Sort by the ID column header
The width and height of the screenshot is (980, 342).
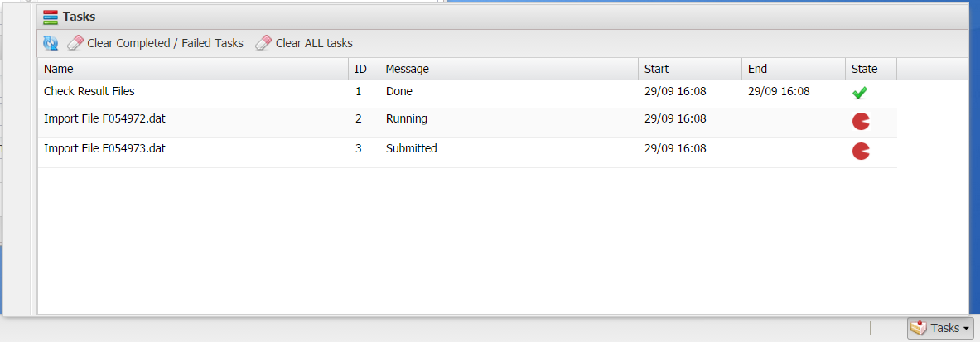[x=360, y=69]
